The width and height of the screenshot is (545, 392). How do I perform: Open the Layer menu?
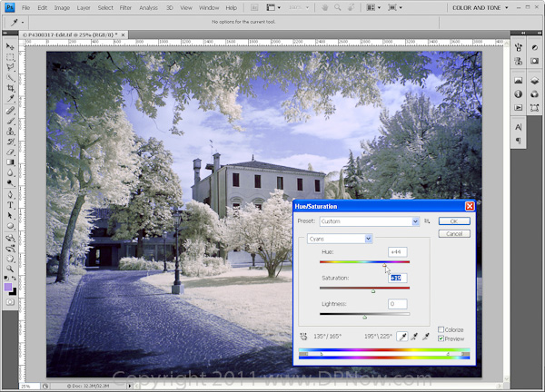pyautogui.click(x=84, y=7)
